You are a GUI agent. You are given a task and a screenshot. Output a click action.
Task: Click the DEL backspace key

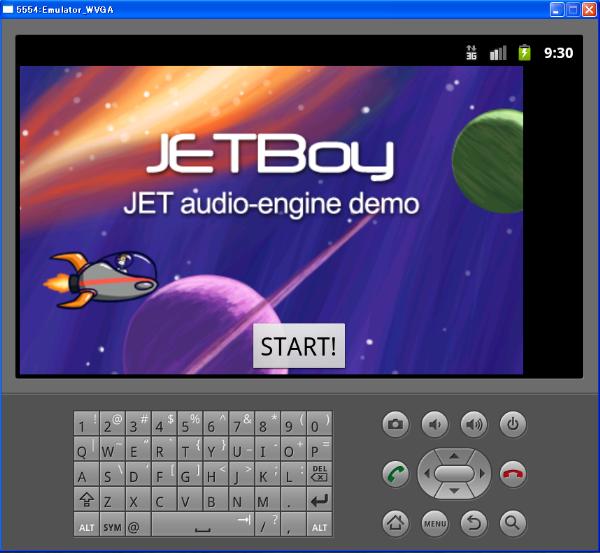click(x=320, y=473)
